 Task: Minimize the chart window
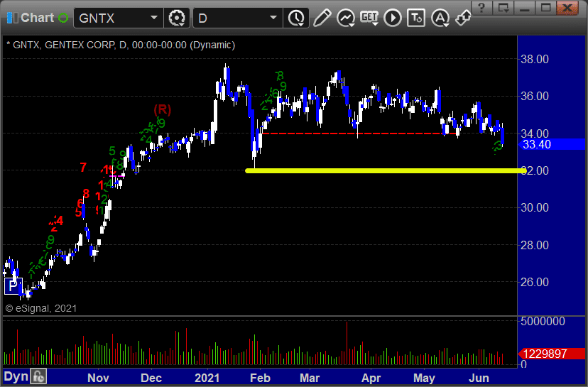(x=525, y=7)
